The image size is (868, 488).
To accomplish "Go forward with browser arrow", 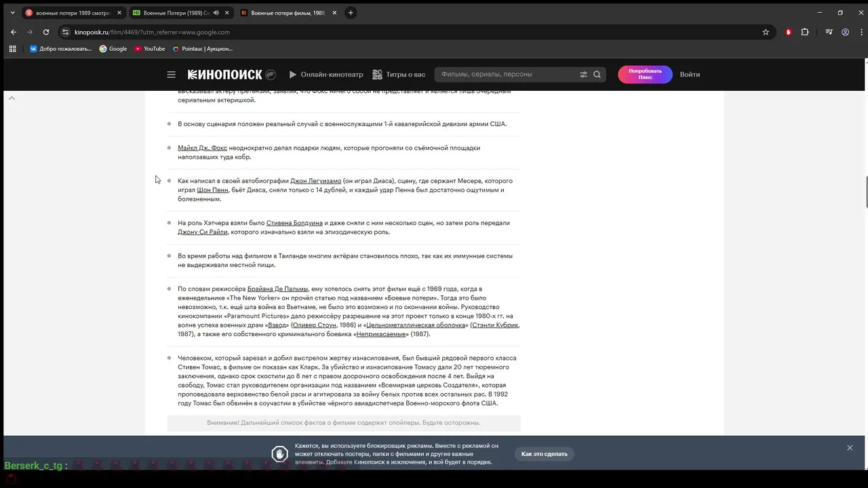I will coord(30,32).
